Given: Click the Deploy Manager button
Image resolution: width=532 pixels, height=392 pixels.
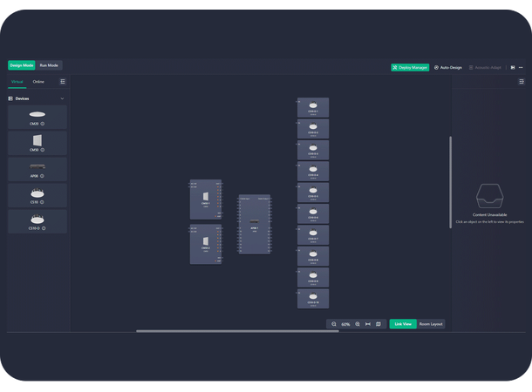Looking at the screenshot, I should [x=410, y=67].
